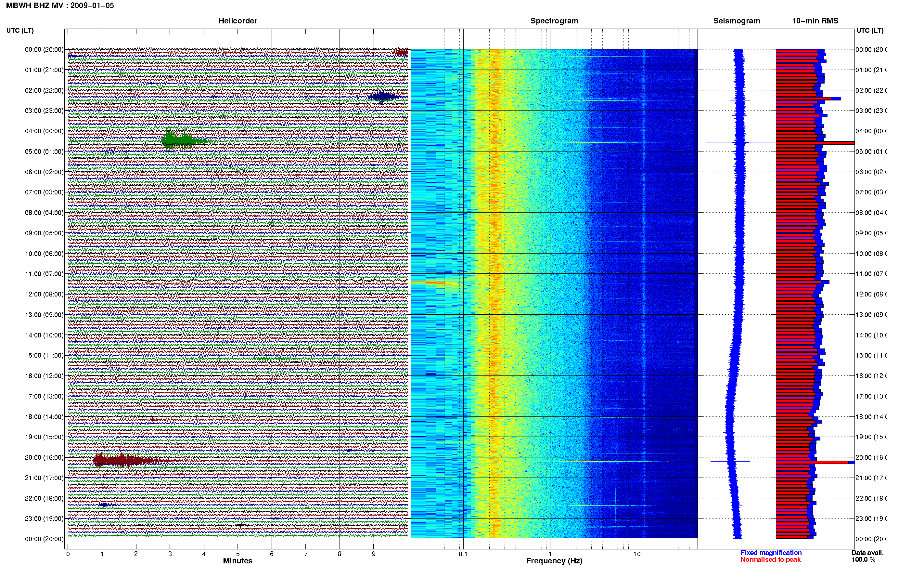Click the red Normalised to peak legend text
Screen dimensions: 924x578
coord(770,560)
